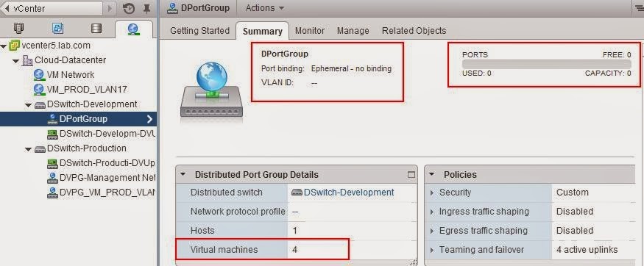
Task: Go back to vCenter navigator
Action: click(52, 8)
